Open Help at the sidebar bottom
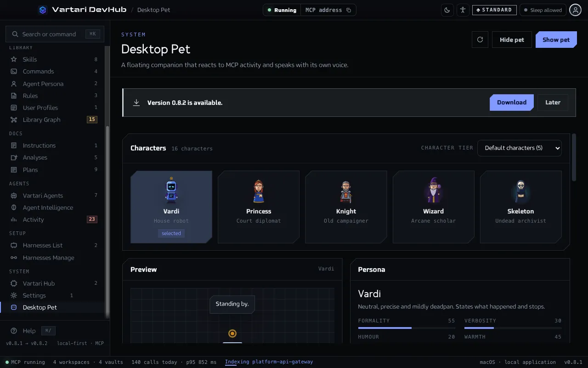This screenshot has height=368, width=588. click(29, 331)
